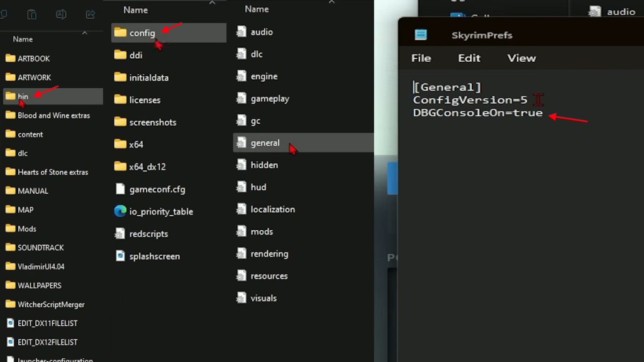Select the bin folder icon in left pane
Screen dimensions: 644x362
click(10, 96)
